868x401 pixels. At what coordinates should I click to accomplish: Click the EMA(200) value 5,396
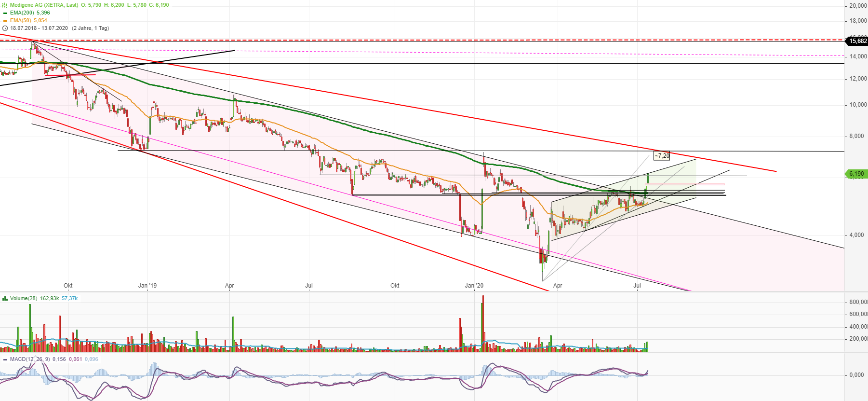43,13
